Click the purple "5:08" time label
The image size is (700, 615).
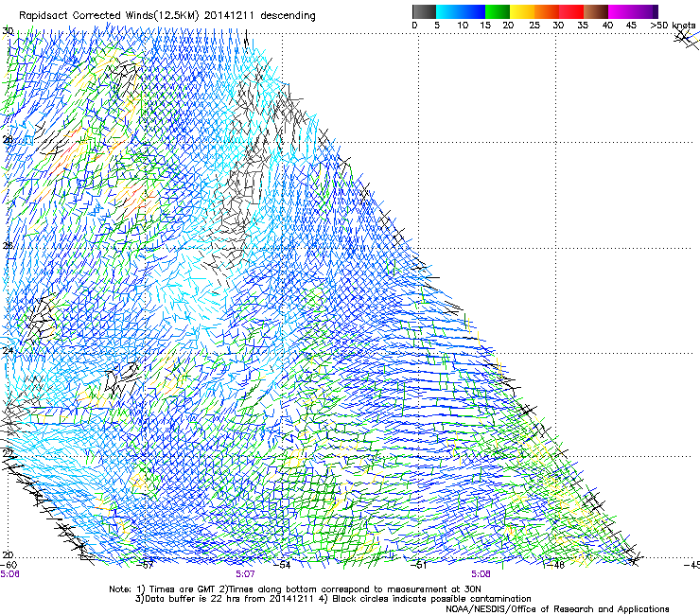(x=481, y=574)
